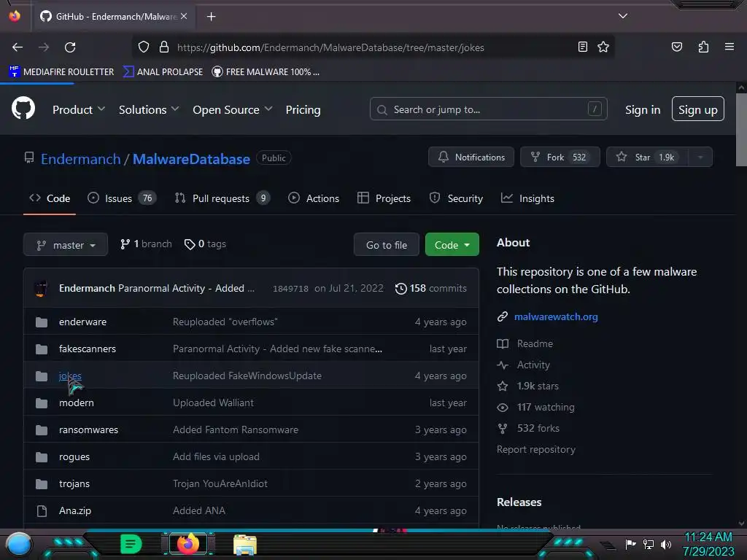The image size is (747, 560).
Task: Switch to the Code tab
Action: click(x=50, y=198)
